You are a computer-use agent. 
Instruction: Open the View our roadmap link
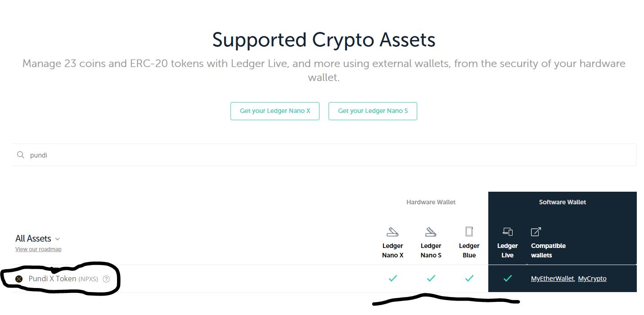[x=38, y=249]
